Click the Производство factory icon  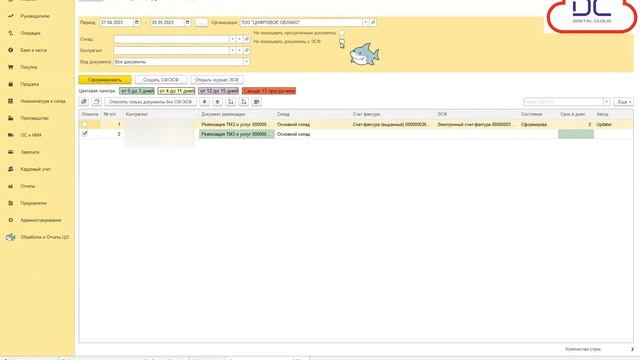[x=11, y=118]
